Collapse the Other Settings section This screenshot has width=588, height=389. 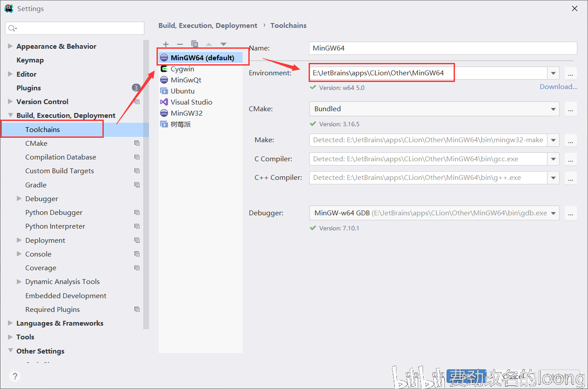[x=10, y=350]
